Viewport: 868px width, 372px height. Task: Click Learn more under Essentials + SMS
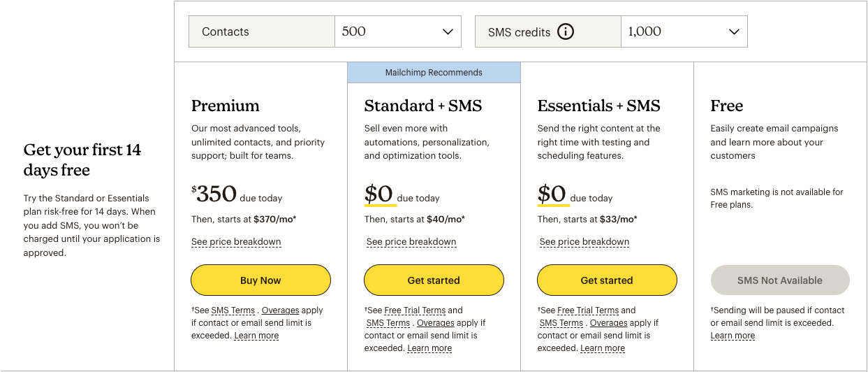[603, 348]
